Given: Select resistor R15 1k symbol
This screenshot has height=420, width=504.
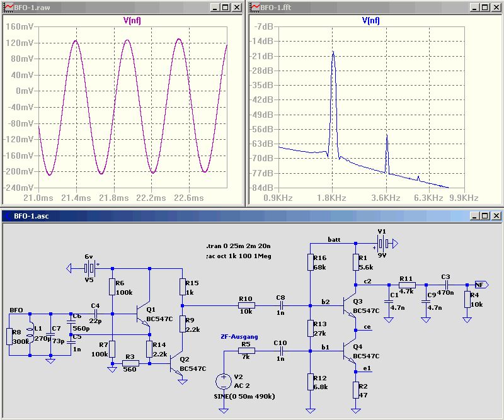Looking at the screenshot, I should point(182,287).
